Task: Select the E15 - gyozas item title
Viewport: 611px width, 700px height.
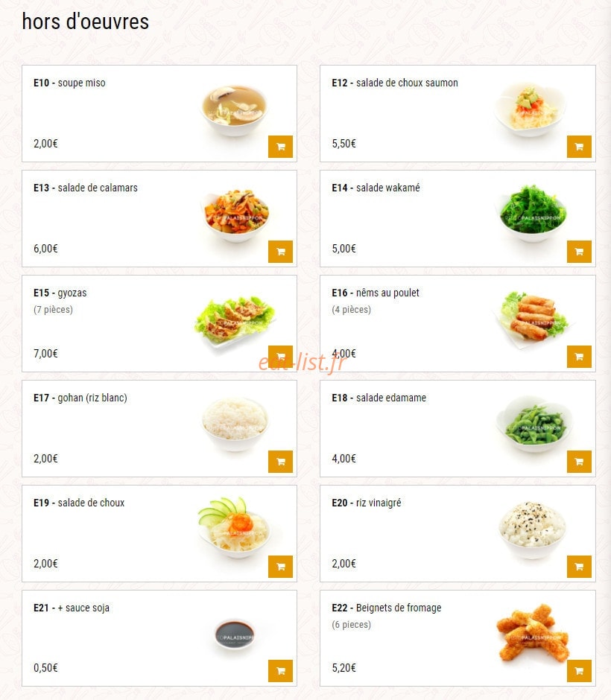Action: click(x=60, y=293)
